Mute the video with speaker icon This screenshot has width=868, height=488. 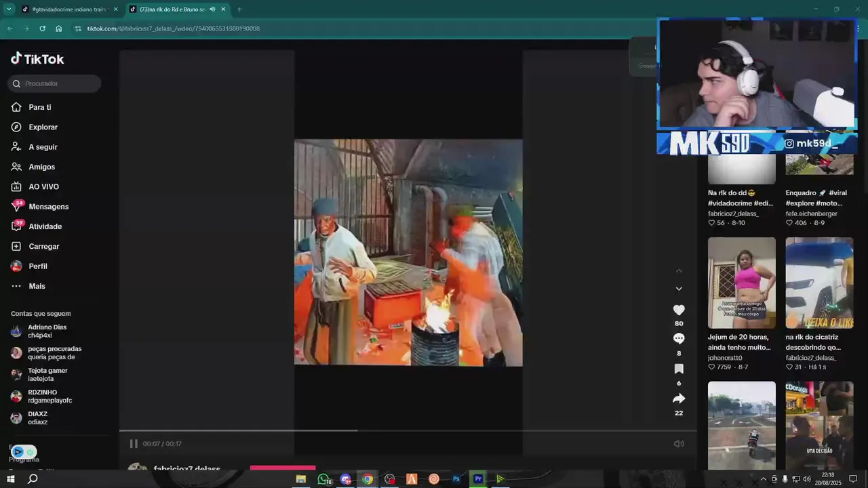pyautogui.click(x=679, y=443)
